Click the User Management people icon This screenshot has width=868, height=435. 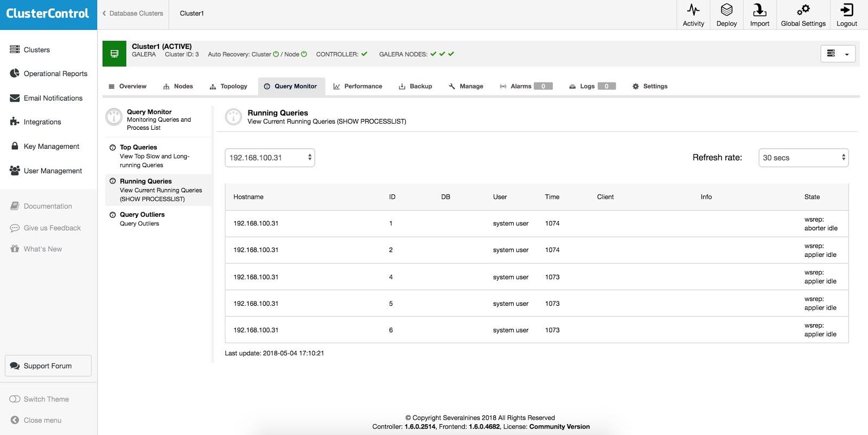click(15, 171)
